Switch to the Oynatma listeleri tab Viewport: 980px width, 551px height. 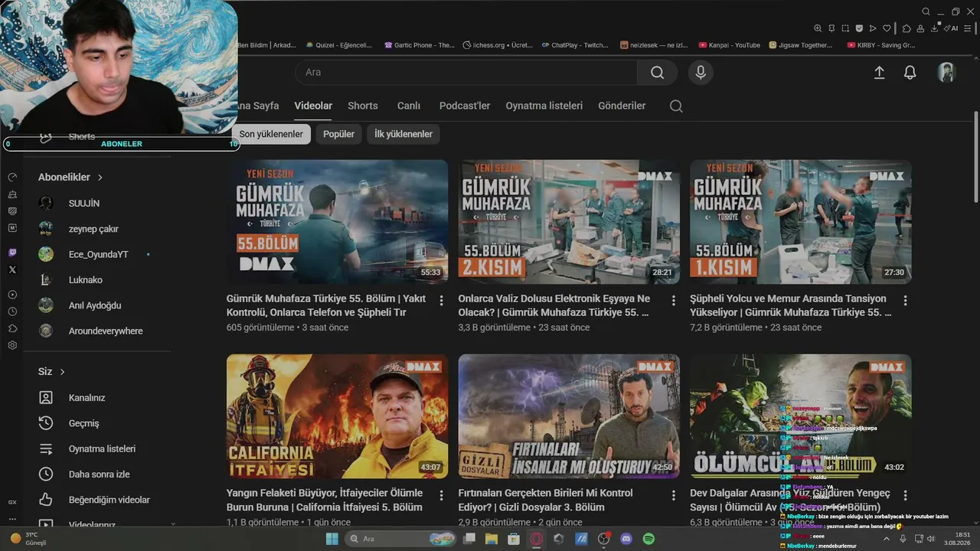(544, 106)
